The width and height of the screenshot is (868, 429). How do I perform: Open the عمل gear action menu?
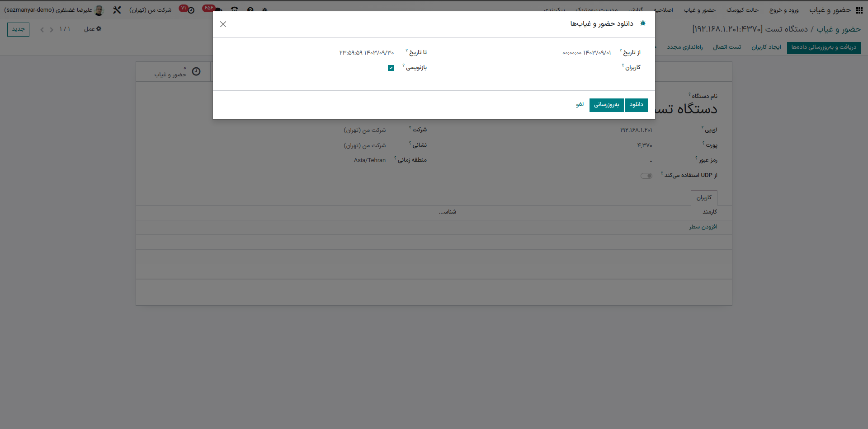93,29
